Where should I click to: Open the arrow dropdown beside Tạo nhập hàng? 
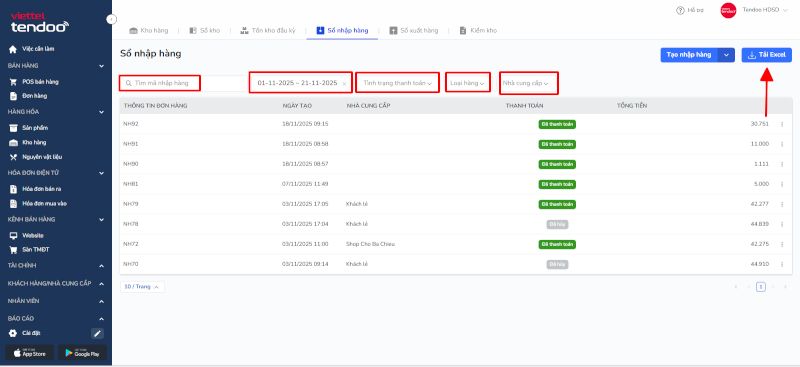[727, 55]
